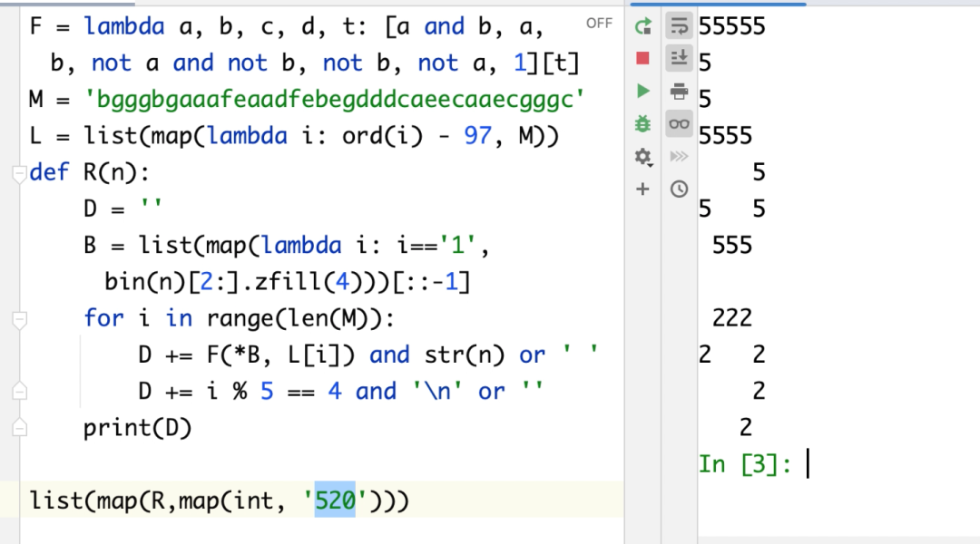Toggle soft-wrap in console output
This screenshot has height=544, width=980.
[x=679, y=26]
